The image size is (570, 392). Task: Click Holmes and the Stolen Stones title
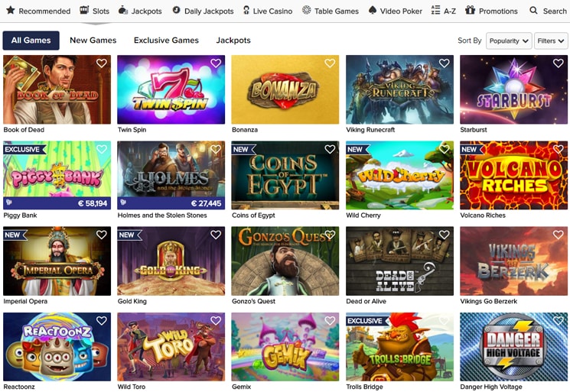coord(162,215)
